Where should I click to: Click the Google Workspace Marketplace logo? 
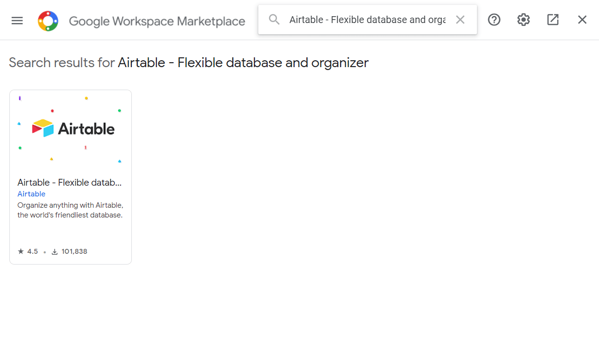tap(48, 21)
